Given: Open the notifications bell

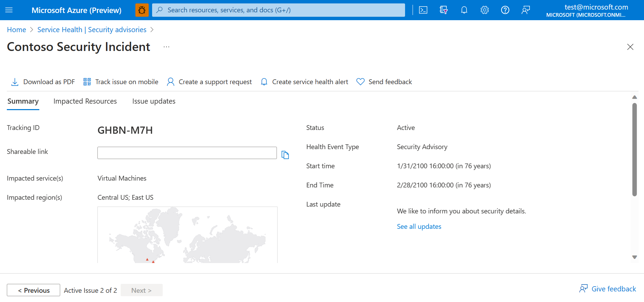Looking at the screenshot, I should tap(464, 10).
